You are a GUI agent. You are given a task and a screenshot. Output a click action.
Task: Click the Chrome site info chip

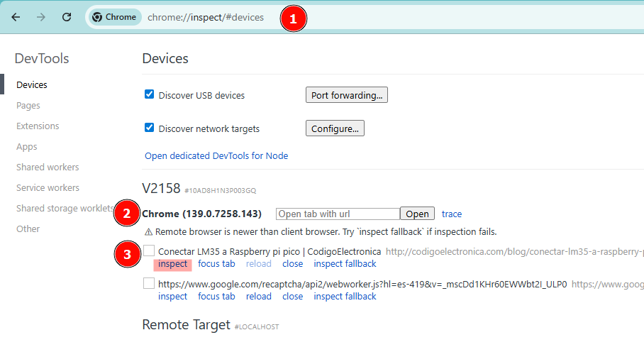(x=115, y=17)
